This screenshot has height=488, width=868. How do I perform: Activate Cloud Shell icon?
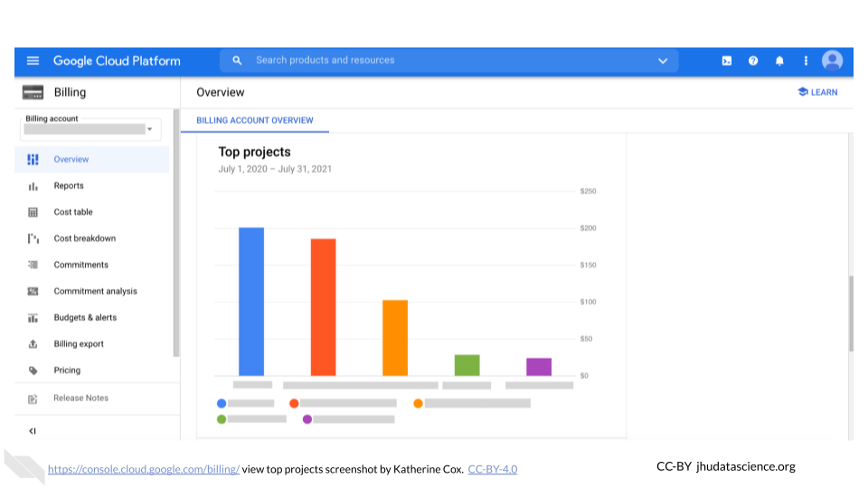(x=727, y=61)
